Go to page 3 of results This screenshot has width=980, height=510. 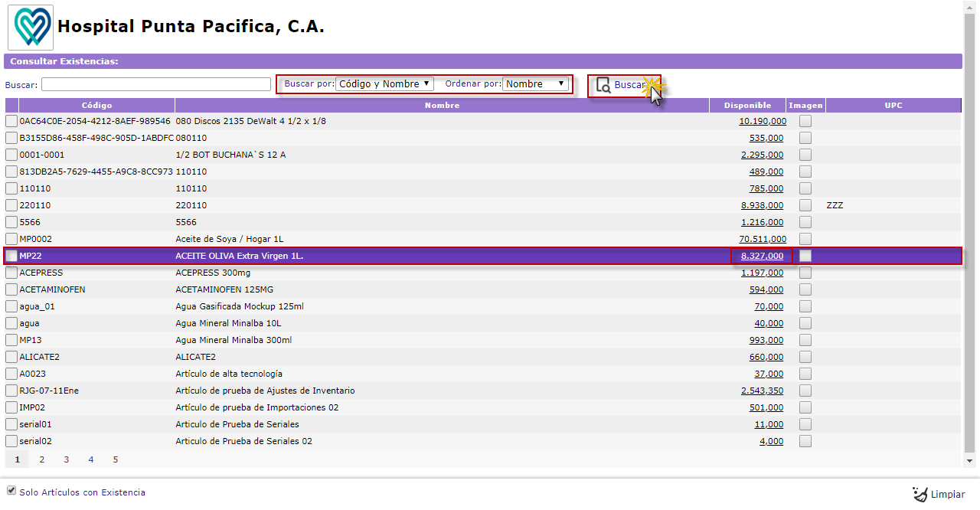point(67,459)
